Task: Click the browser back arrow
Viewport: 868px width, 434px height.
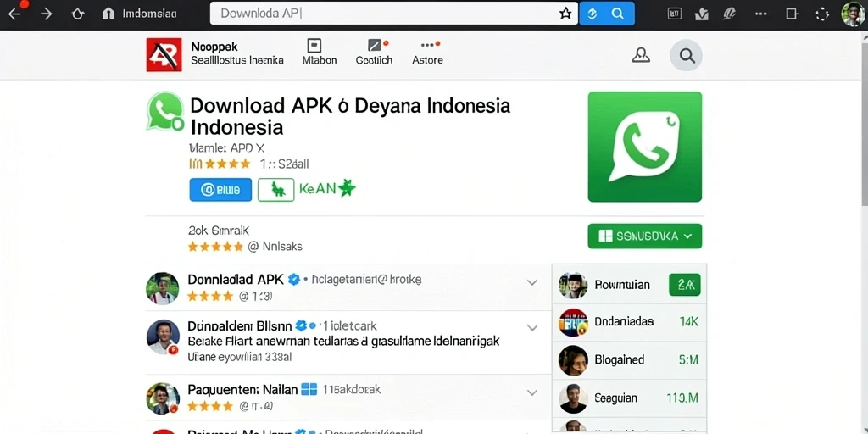Action: point(14,14)
